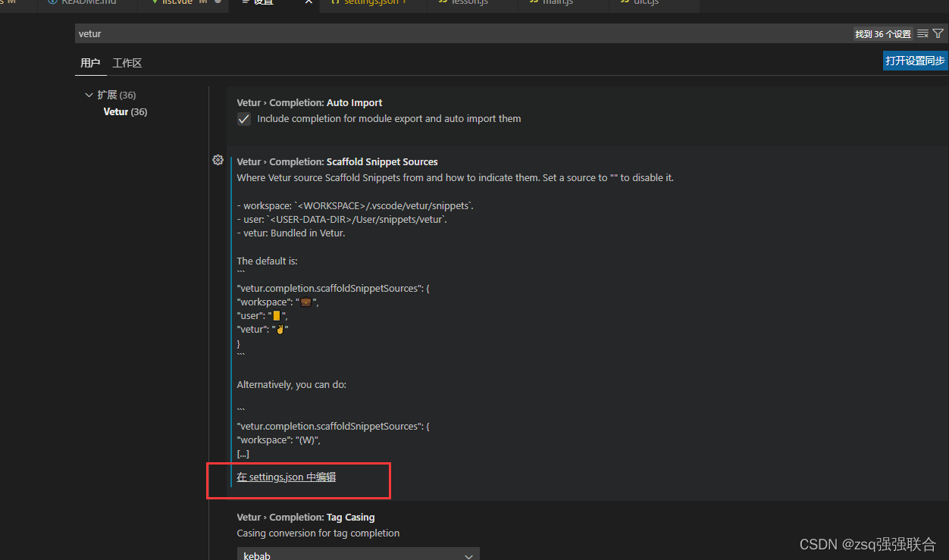Viewport: 949px width, 560px height.
Task: Open the gear icon beside Scaffold Snippet Sources
Action: coord(218,160)
